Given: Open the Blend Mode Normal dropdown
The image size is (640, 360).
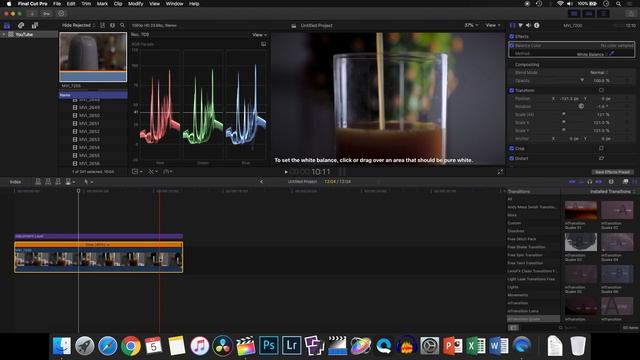Looking at the screenshot, I should [x=599, y=72].
